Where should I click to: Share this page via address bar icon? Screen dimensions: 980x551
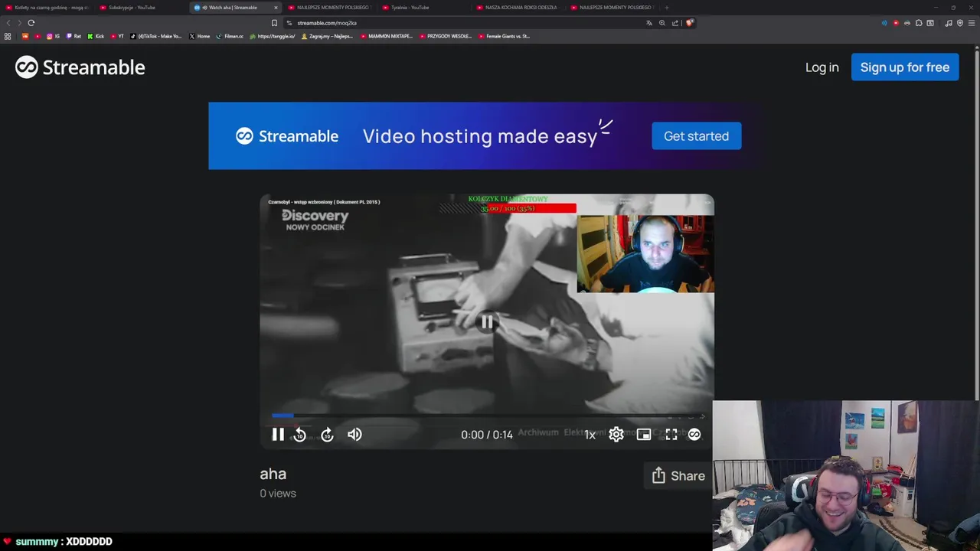(x=675, y=23)
